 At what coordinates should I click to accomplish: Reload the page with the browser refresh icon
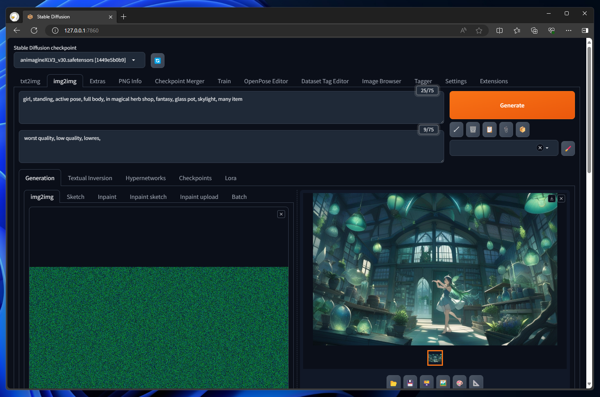coord(34,30)
